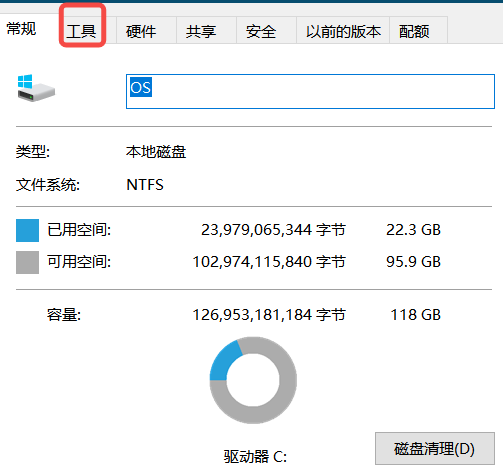Click the gray 可用空间 color square
The image size is (503, 472).
pos(27,262)
